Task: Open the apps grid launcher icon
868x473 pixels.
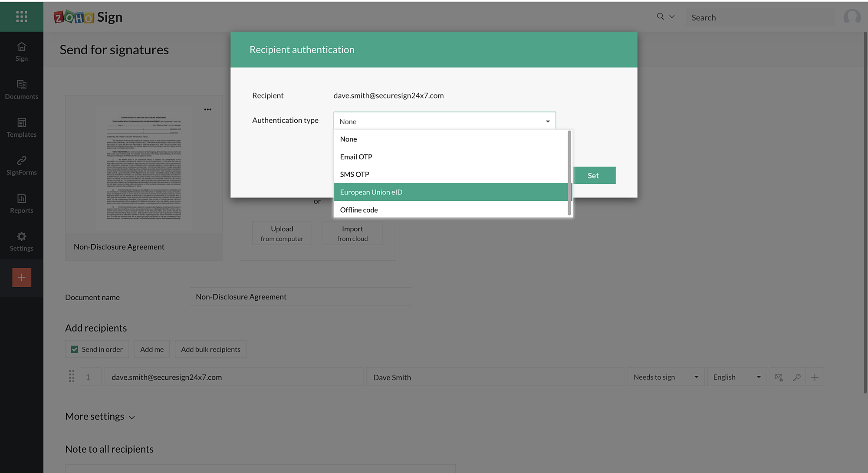Action: (x=21, y=16)
